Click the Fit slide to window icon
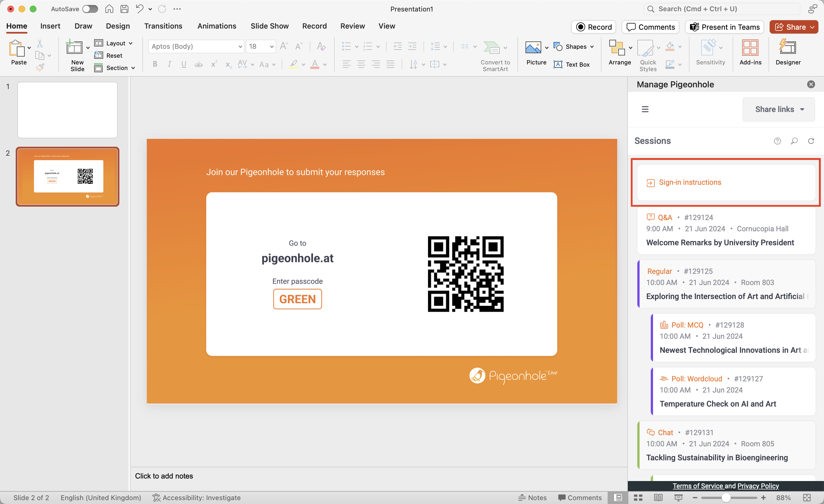 coord(807,497)
